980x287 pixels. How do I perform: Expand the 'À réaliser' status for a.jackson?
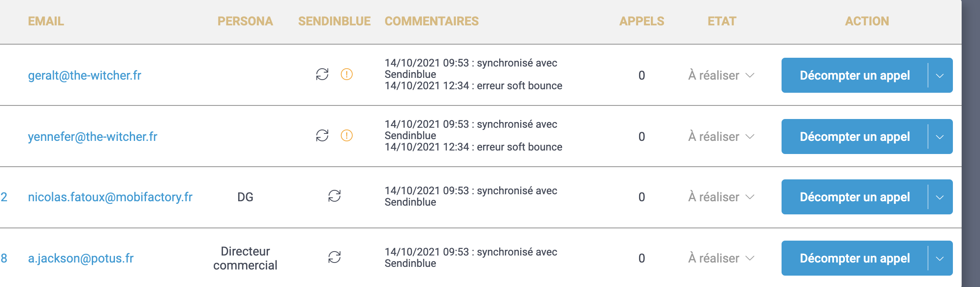pos(721,258)
